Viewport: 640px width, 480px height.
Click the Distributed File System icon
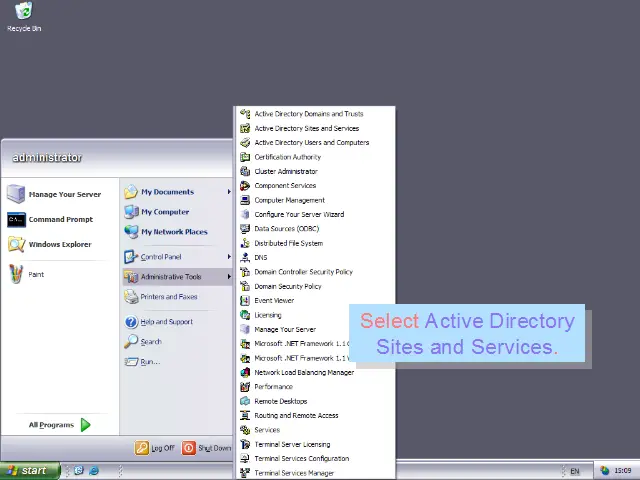click(x=245, y=243)
